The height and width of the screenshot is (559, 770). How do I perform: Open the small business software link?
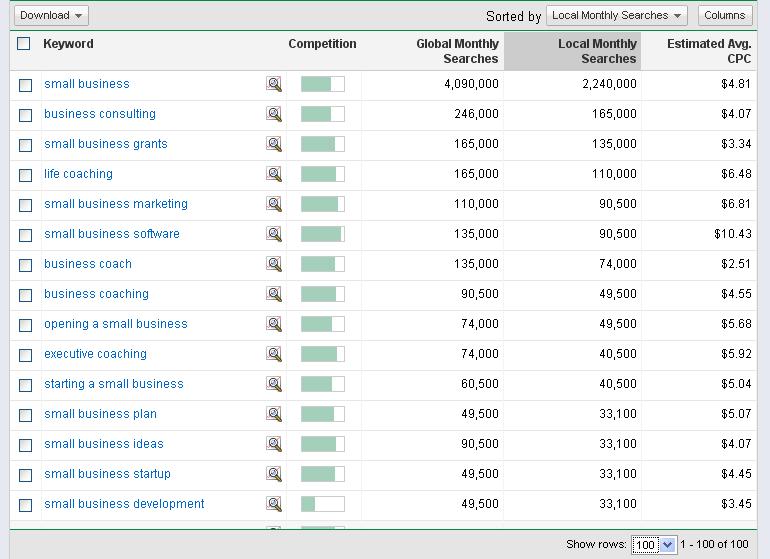coord(112,234)
